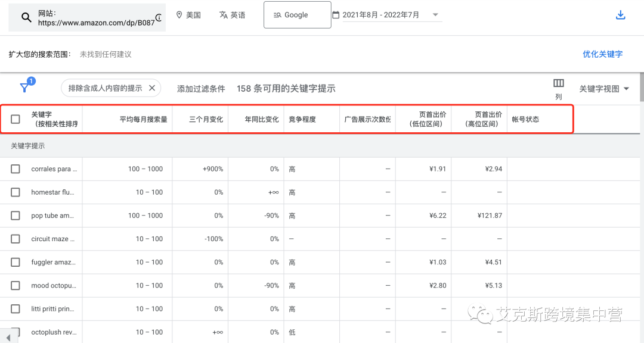Viewport: 644px width, 343px height.
Task: Tick the select-all checkbox in header
Action: [16, 119]
